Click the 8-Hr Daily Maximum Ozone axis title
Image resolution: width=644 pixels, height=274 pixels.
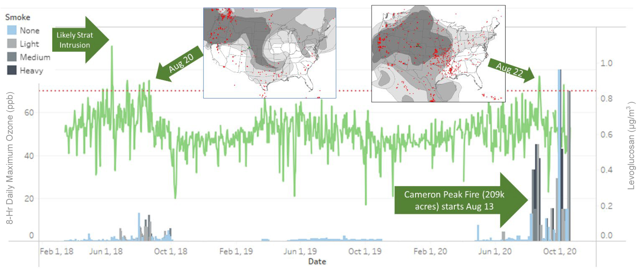(x=10, y=158)
